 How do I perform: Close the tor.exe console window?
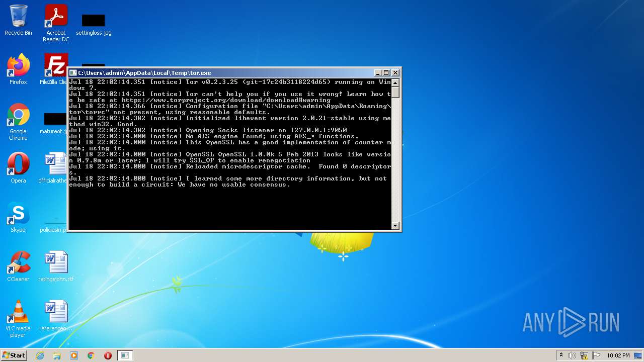[395, 73]
